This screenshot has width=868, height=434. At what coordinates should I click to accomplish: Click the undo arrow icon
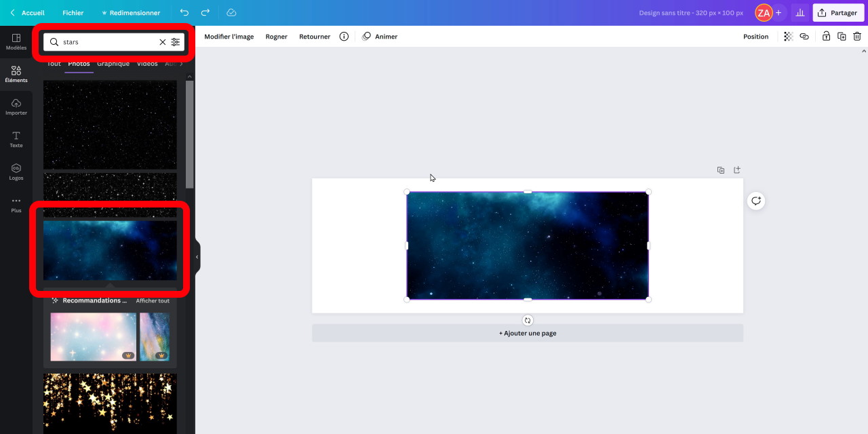click(184, 13)
